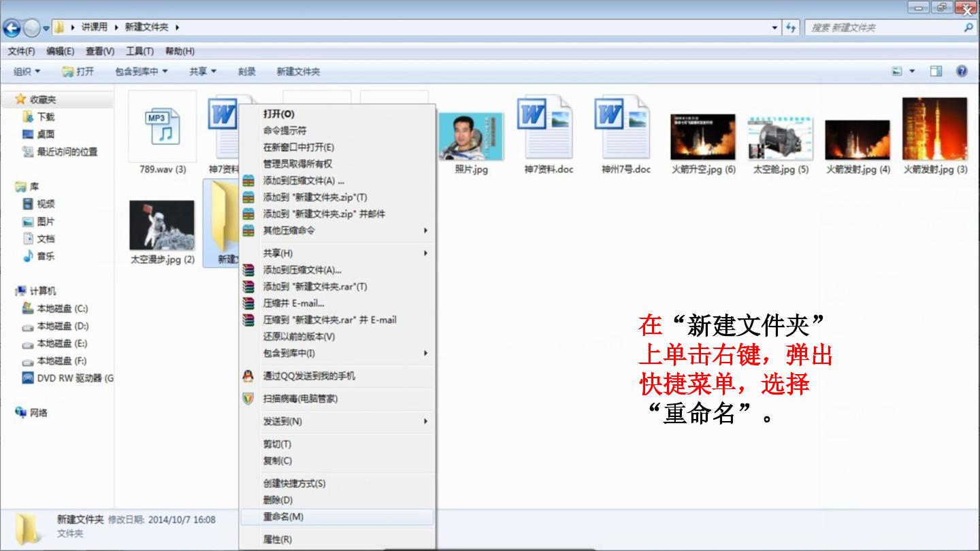Viewport: 980px width, 551px height.
Task: Select 剪切(T) in the context menu
Action: [338, 444]
